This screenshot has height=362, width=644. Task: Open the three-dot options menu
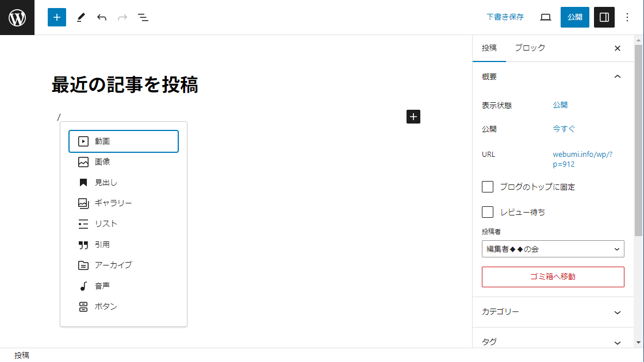tap(627, 17)
